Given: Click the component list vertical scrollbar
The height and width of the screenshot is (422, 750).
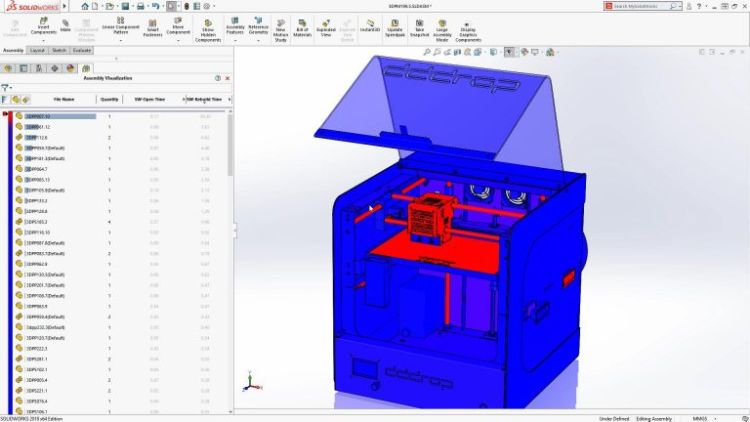Looking at the screenshot, I should (x=230, y=144).
